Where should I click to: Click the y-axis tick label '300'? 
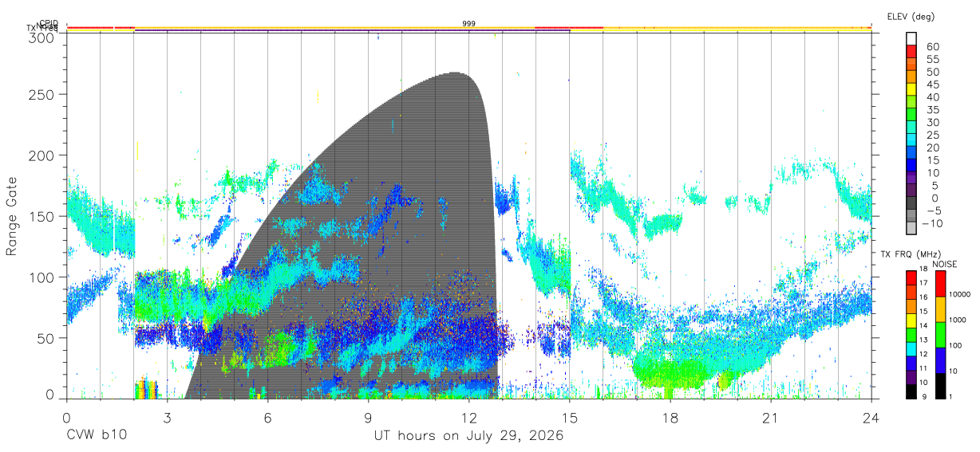42,37
